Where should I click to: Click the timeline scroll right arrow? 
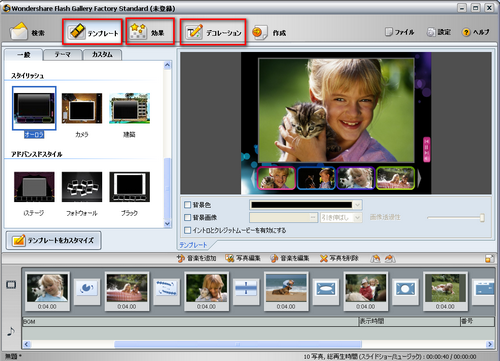[x=490, y=344]
